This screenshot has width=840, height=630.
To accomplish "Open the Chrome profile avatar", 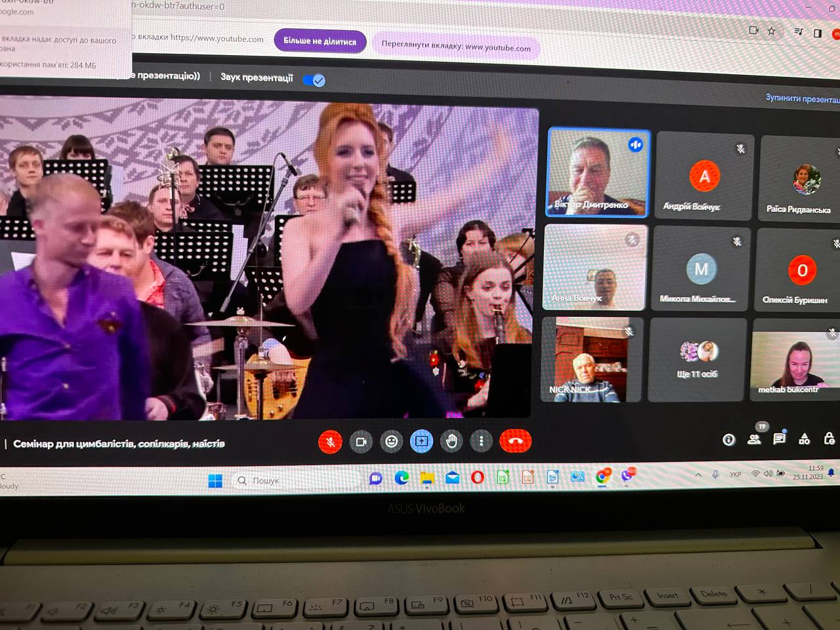I will 835,34.
